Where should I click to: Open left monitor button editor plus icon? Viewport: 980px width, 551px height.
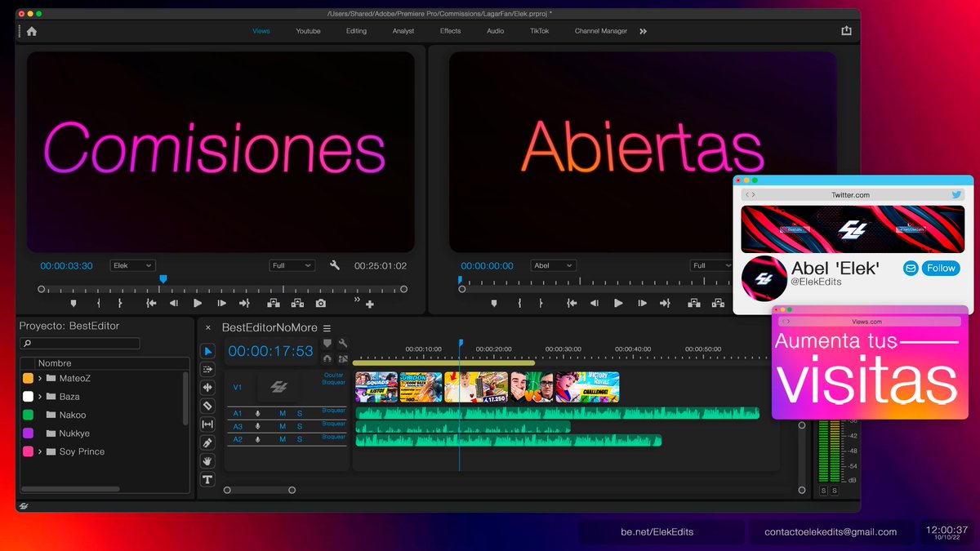pos(370,304)
